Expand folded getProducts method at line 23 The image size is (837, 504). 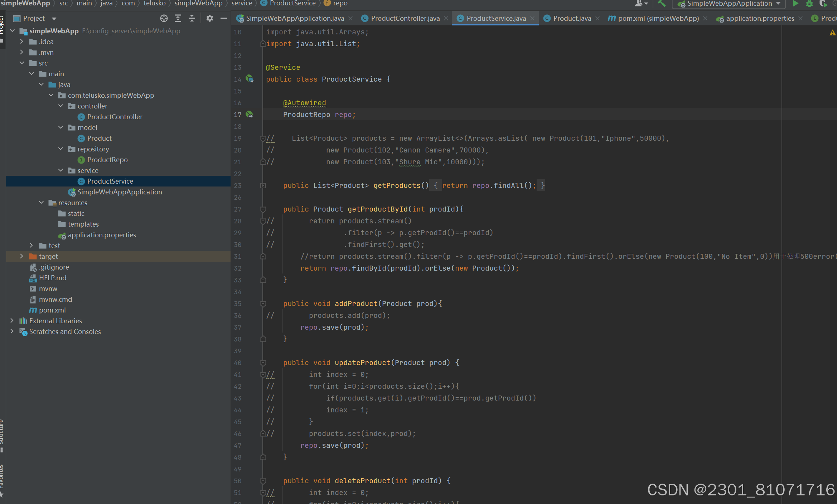[x=263, y=185]
